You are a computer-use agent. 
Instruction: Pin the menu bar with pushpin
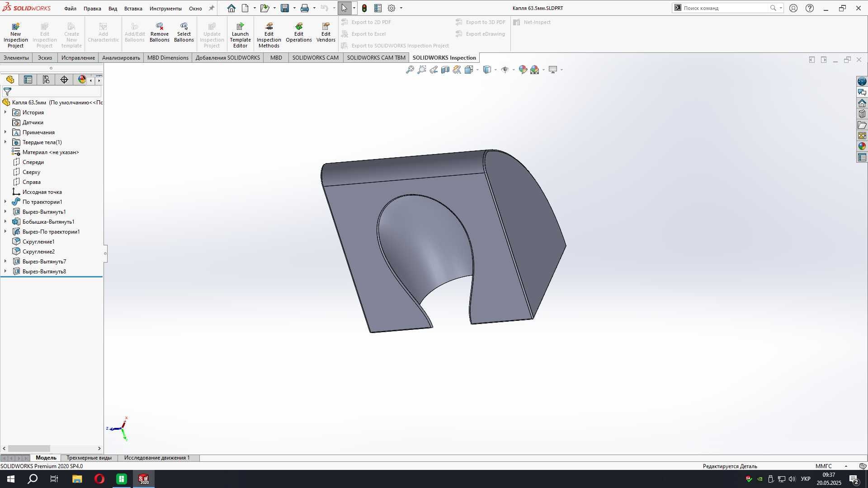point(212,8)
